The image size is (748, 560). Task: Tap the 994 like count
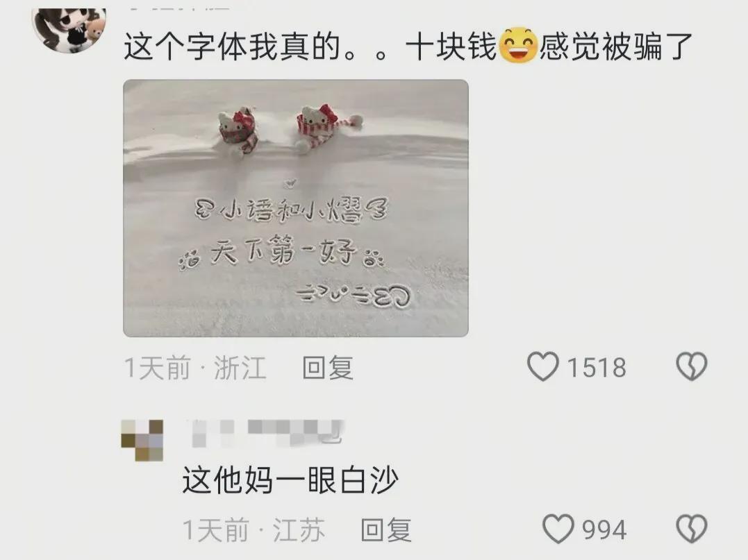point(604,530)
